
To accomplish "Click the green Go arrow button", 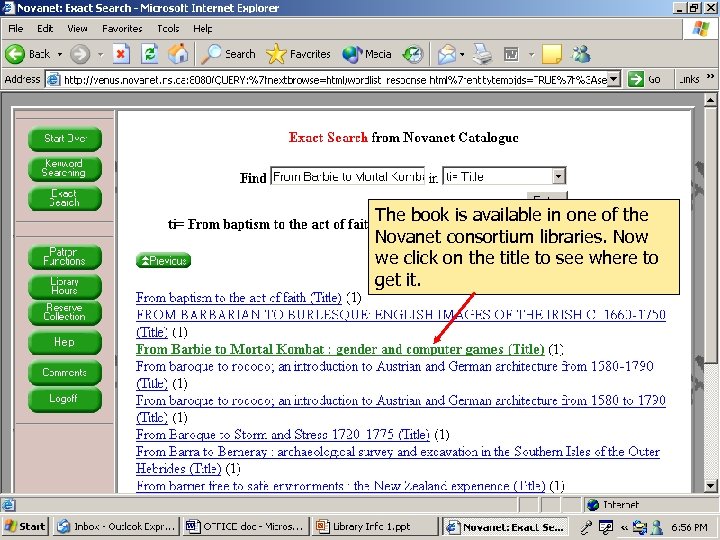I will click(636, 79).
